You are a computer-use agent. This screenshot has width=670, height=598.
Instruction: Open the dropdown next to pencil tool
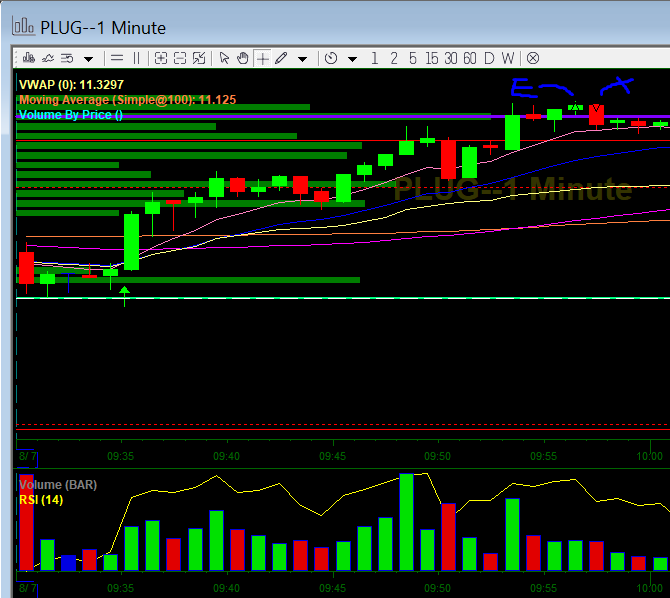coord(302,59)
